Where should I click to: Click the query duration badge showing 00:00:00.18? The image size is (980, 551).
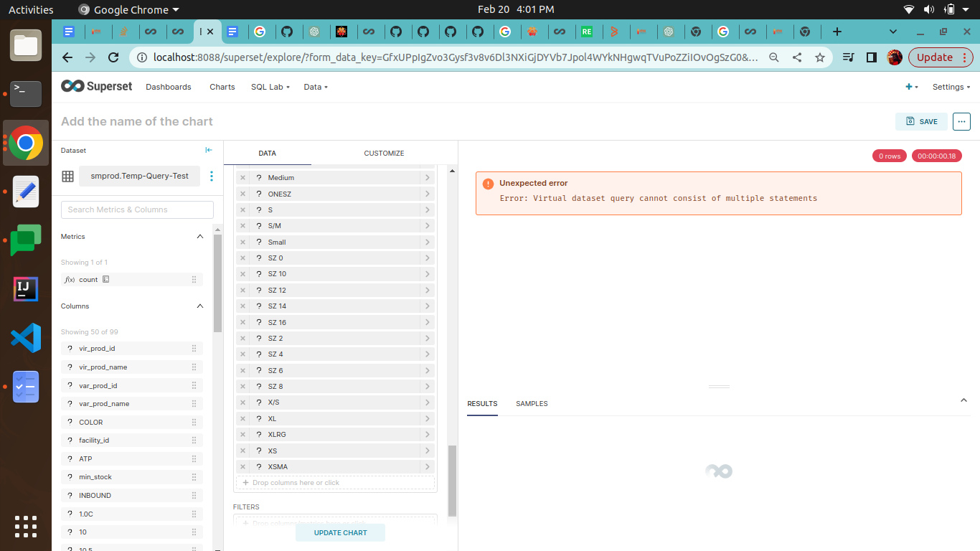[x=936, y=156]
